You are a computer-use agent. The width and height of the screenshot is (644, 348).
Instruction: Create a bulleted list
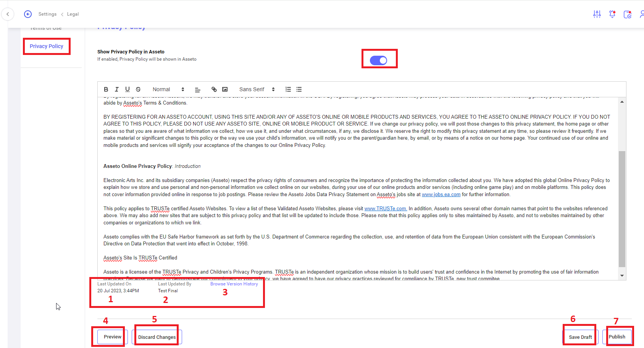click(x=299, y=89)
